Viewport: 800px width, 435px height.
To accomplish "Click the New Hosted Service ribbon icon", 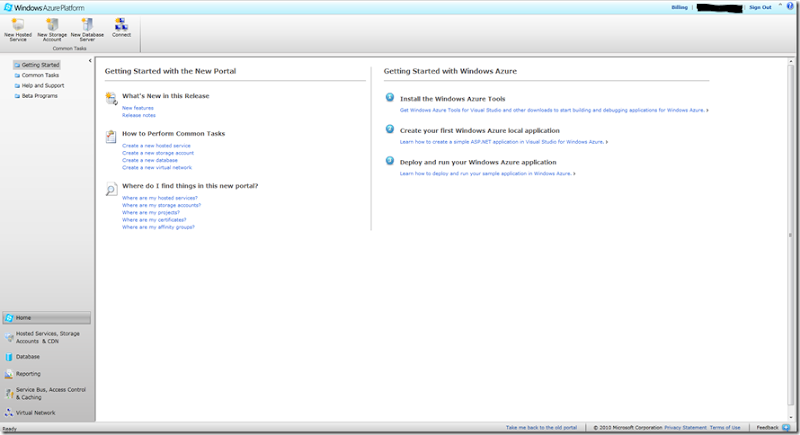I will [17, 24].
